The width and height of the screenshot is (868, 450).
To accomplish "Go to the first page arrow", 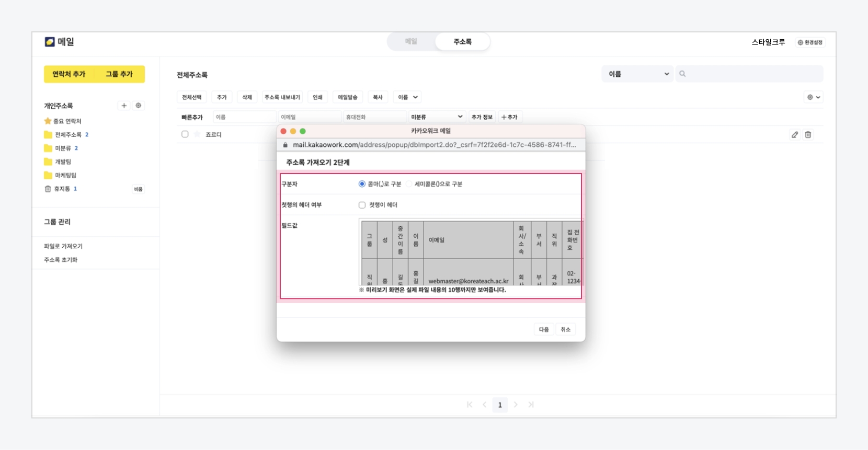I will coord(470,405).
